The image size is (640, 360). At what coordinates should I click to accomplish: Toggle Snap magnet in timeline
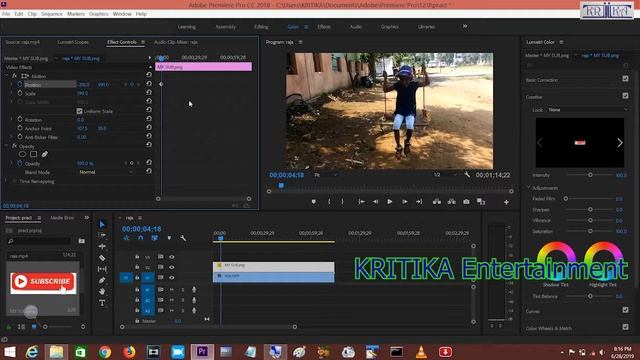(140, 238)
